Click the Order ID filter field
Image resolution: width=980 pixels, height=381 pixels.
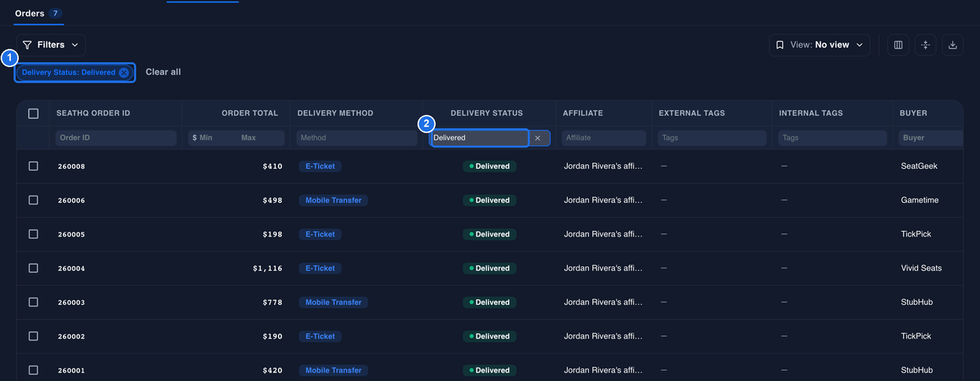click(x=116, y=137)
